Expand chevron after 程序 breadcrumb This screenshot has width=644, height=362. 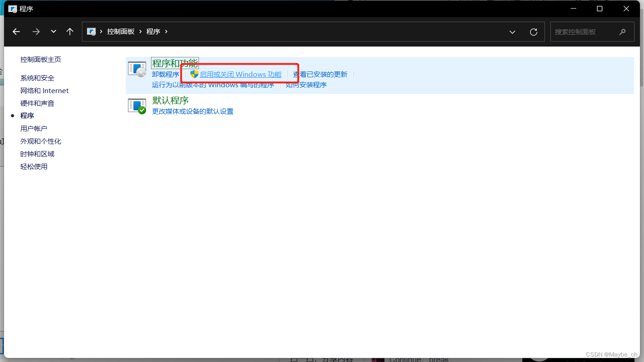point(166,32)
